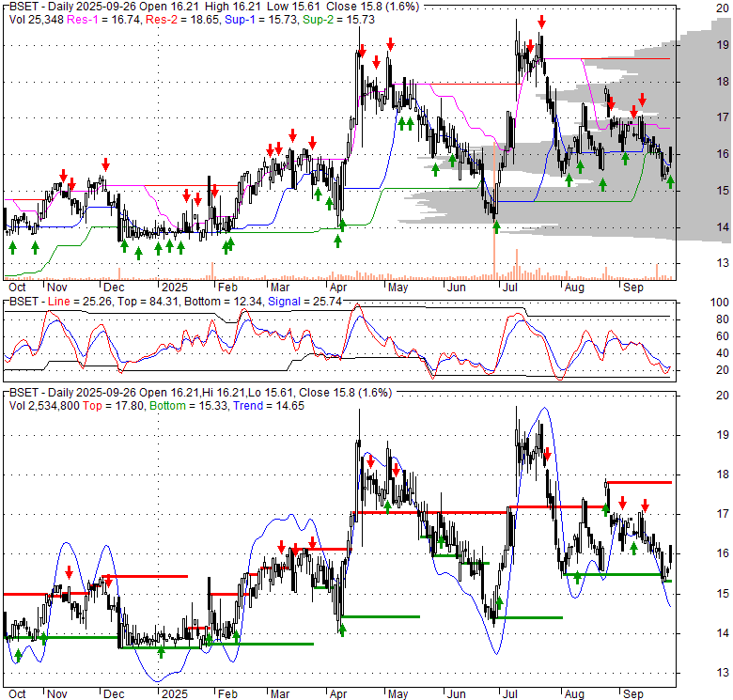Select the 'Sup-2 = 15.73' green label

point(338,20)
